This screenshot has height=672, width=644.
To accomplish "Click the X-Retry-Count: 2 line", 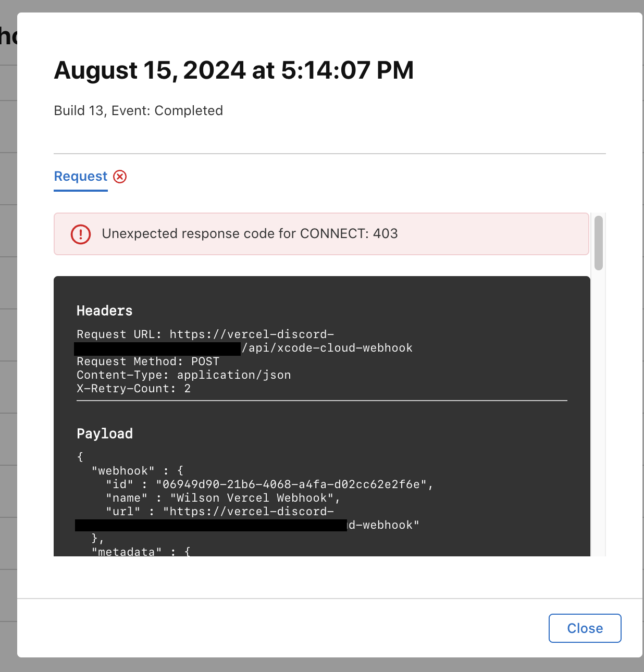I will tap(133, 389).
